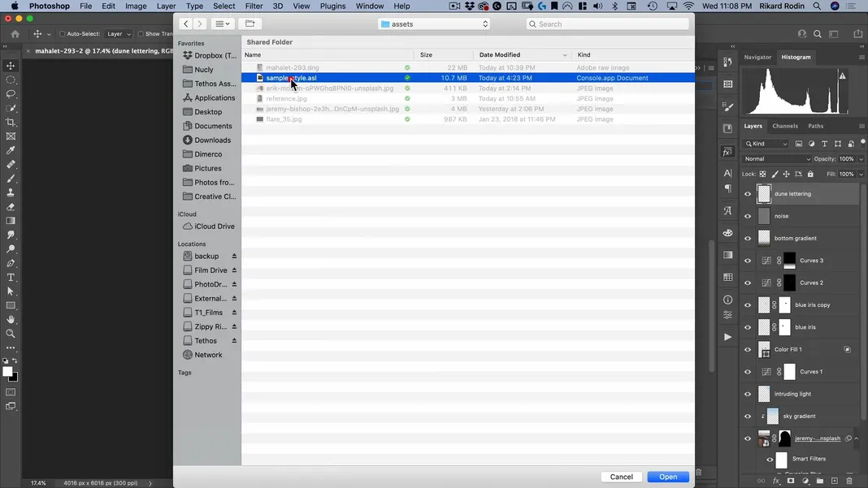Open the Wi-Fi status menu
This screenshot has width=868, height=488.
pyautogui.click(x=688, y=6)
